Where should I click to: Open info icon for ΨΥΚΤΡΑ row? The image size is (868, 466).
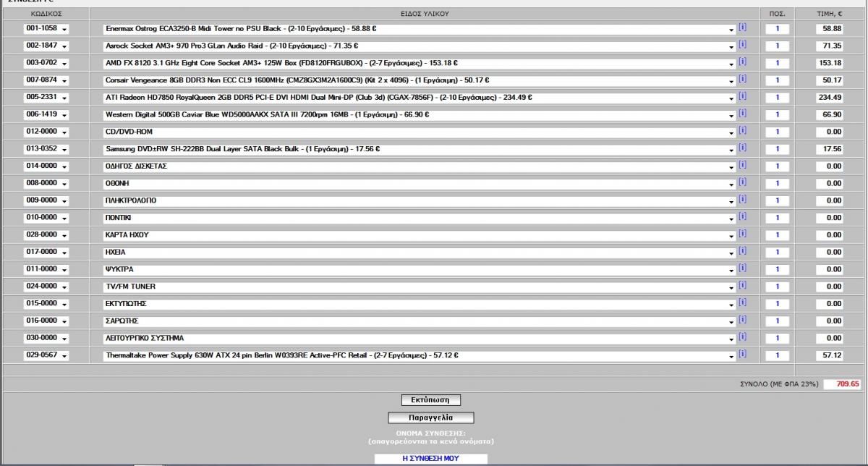click(x=742, y=268)
